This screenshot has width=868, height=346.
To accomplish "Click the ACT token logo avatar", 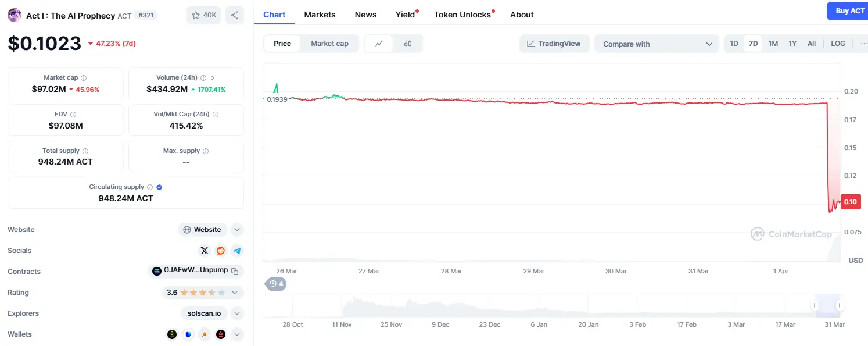I will pyautogui.click(x=15, y=15).
